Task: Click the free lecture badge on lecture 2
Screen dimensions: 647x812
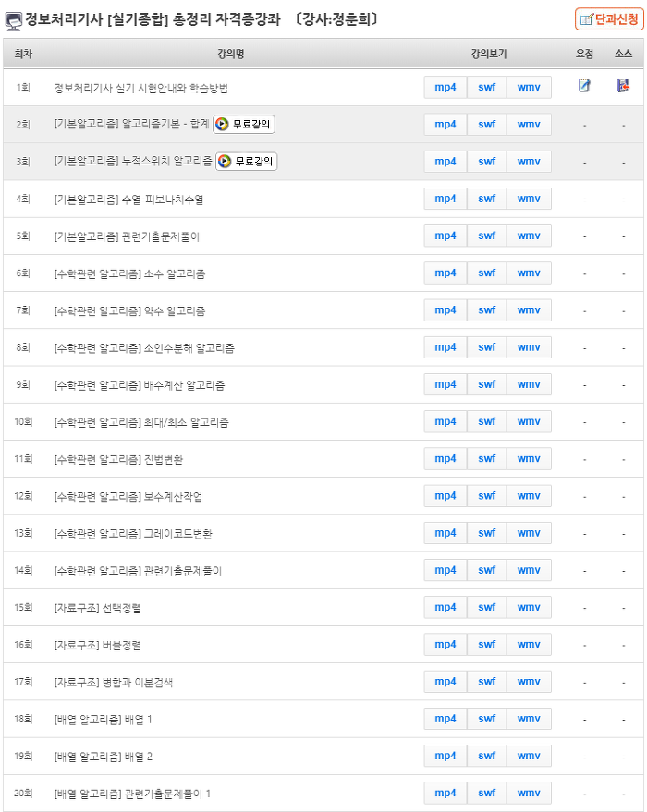Action: point(243,125)
